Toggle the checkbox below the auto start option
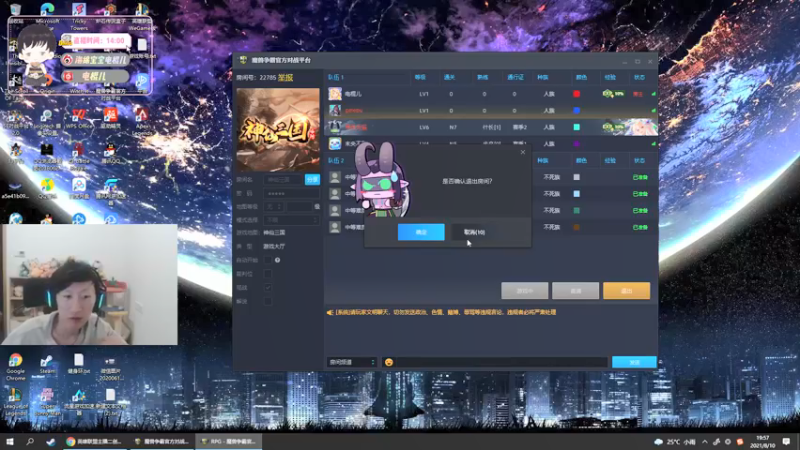This screenshot has width=800, height=450. [x=267, y=274]
